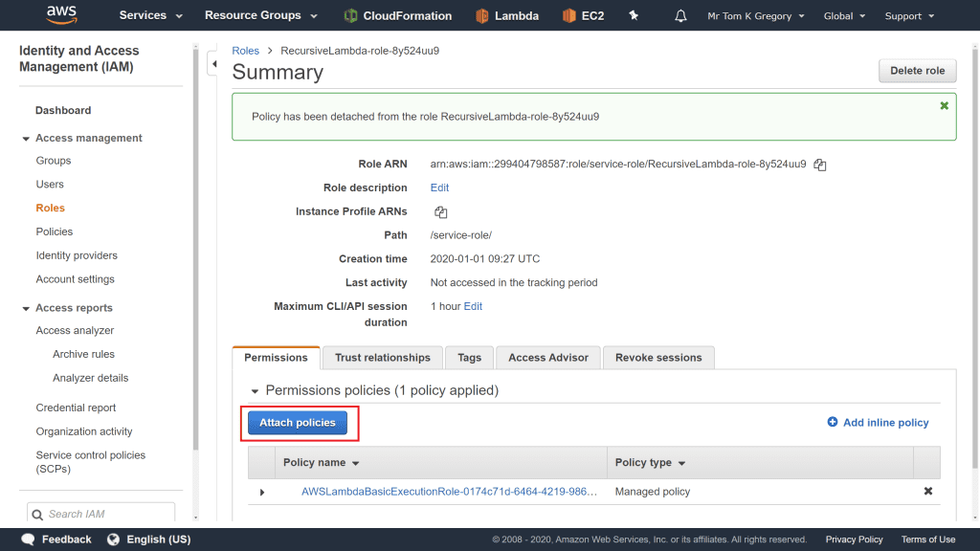980x551 pixels.
Task: Open the Global region dropdown
Action: pos(844,16)
